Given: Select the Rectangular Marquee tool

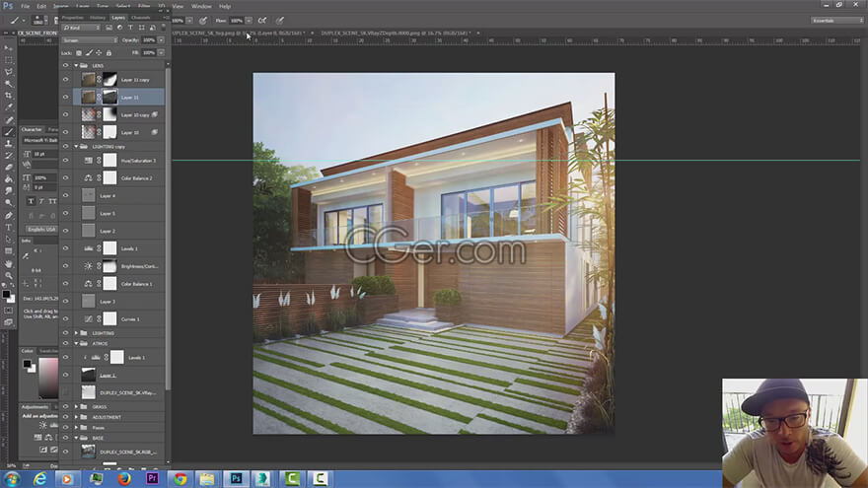Looking at the screenshot, I should pyautogui.click(x=8, y=60).
